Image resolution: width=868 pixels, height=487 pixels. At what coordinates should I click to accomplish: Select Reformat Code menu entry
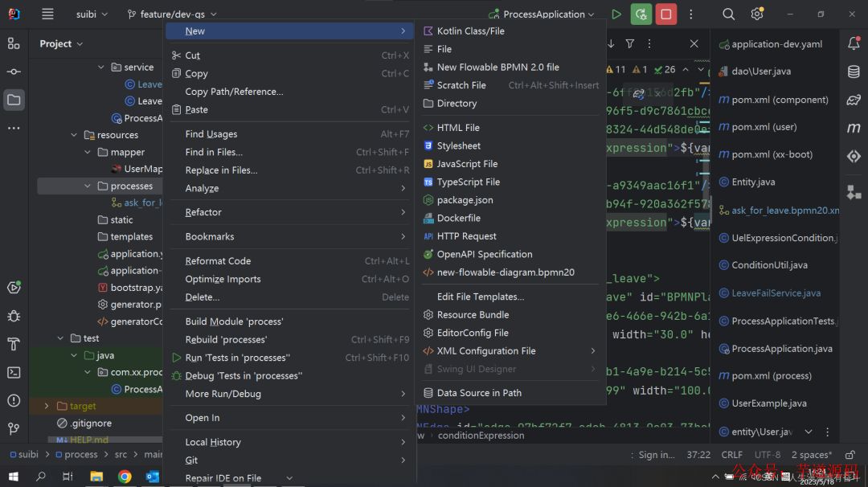[x=289, y=260]
